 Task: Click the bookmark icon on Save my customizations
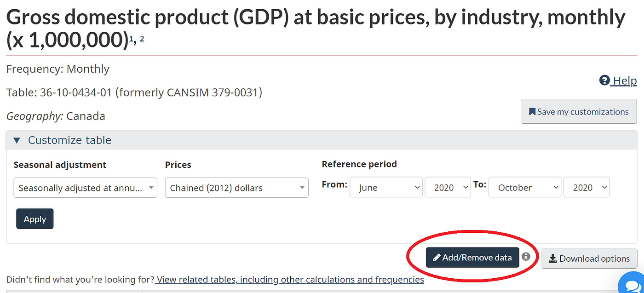click(532, 112)
